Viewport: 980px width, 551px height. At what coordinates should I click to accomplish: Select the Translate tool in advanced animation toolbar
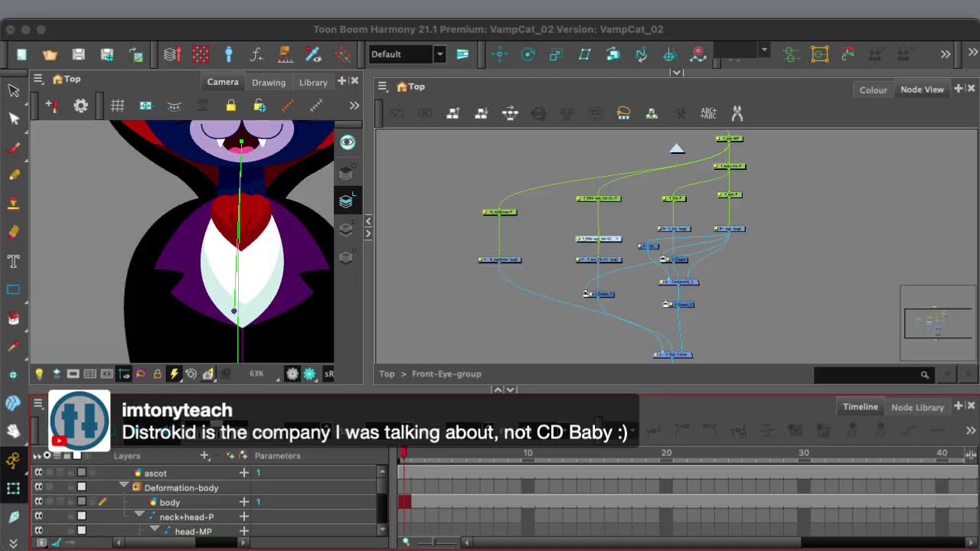pyautogui.click(x=499, y=54)
